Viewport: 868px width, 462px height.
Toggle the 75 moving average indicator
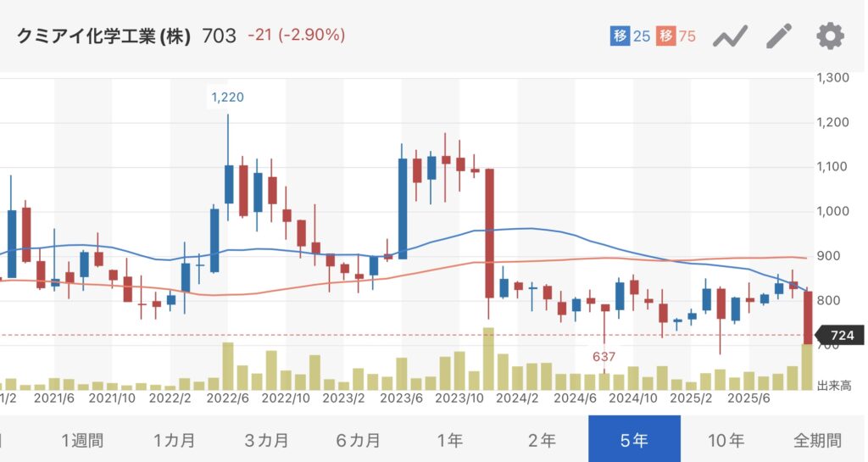coord(676,36)
